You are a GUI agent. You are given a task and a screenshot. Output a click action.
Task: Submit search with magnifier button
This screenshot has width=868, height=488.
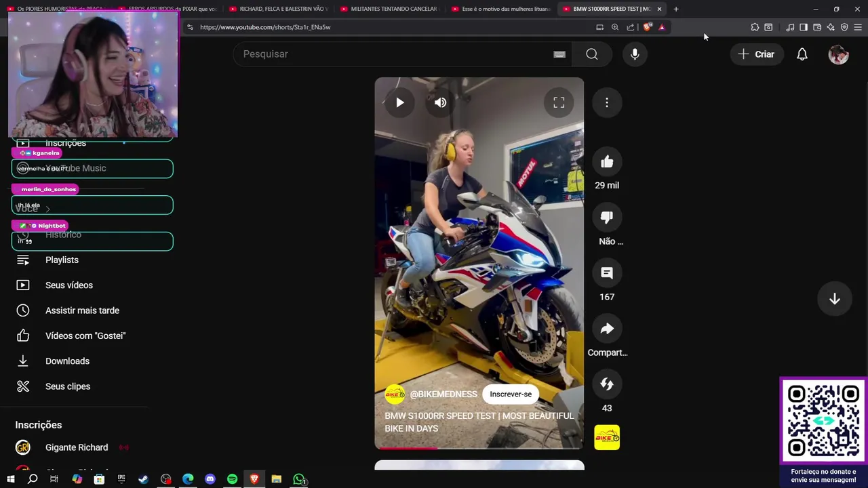pyautogui.click(x=592, y=54)
